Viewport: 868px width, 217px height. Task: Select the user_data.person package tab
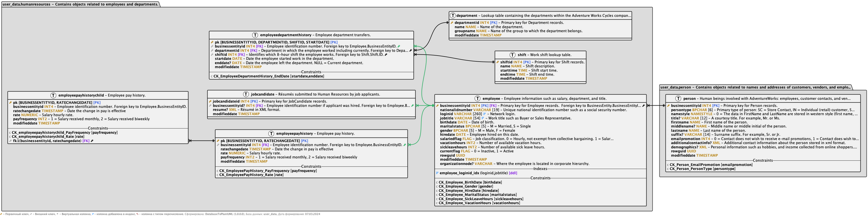click(755, 87)
